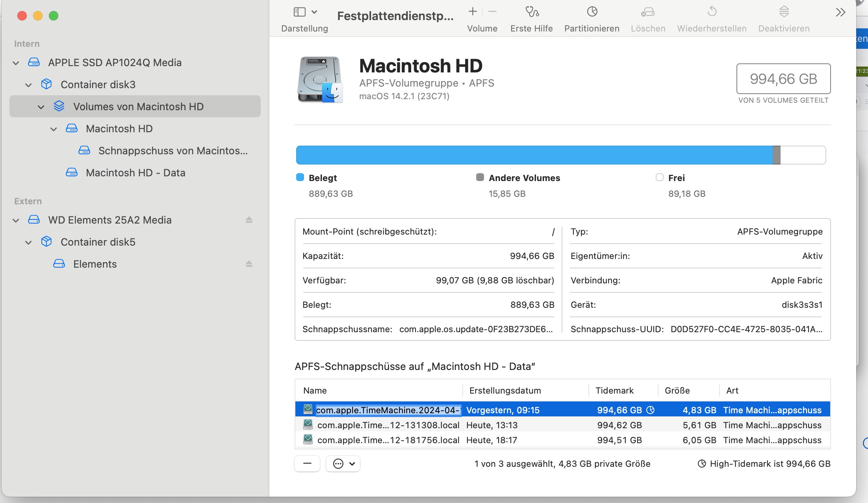Click the blue Belegt color legend swatch
Screen dimensions: 868x503
[x=300, y=178]
